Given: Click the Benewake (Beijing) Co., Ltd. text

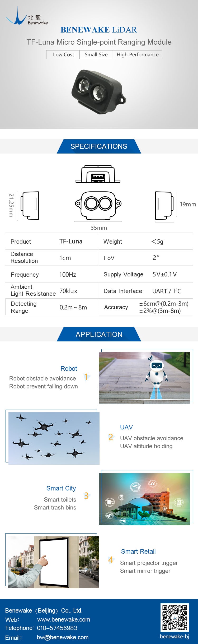Looking at the screenshot, I should click(x=44, y=610).
